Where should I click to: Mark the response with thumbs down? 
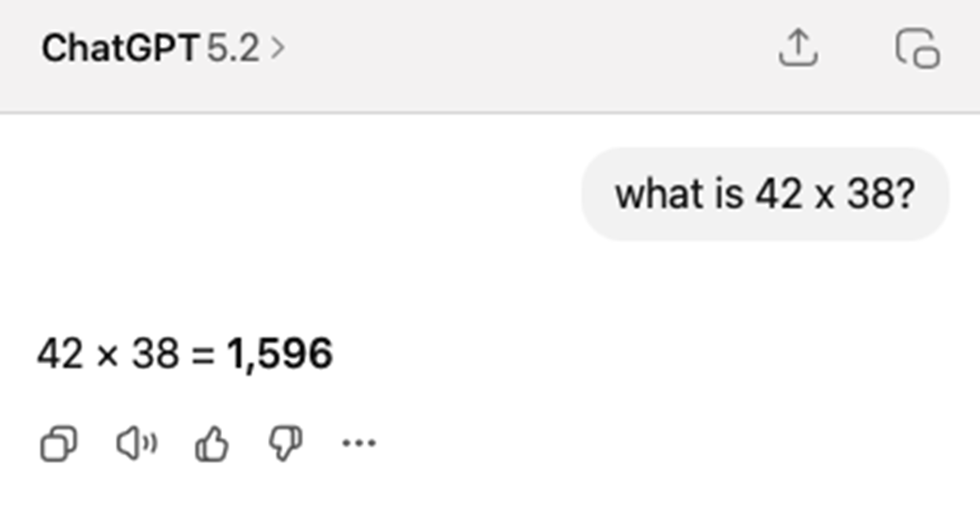(x=285, y=443)
